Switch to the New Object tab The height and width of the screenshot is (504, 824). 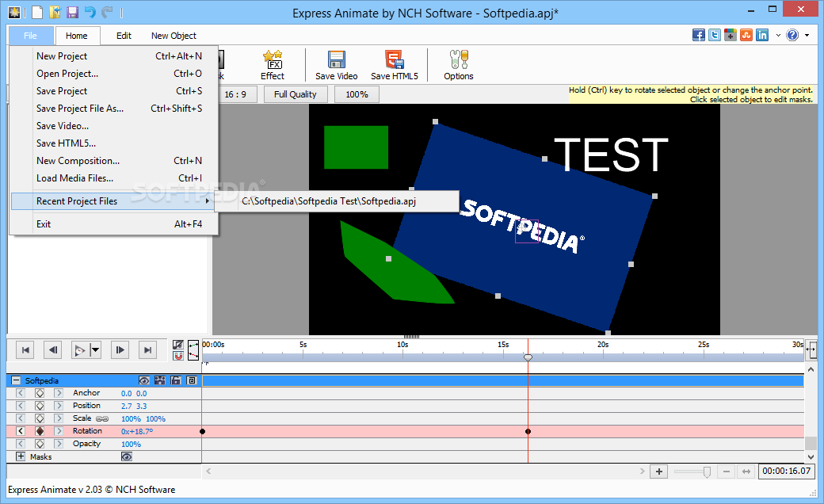tap(174, 35)
